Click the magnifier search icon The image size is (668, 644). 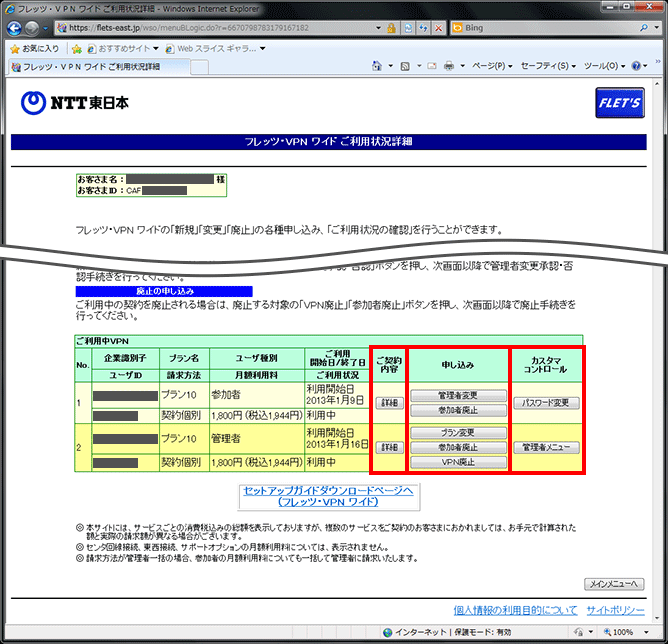(x=643, y=28)
